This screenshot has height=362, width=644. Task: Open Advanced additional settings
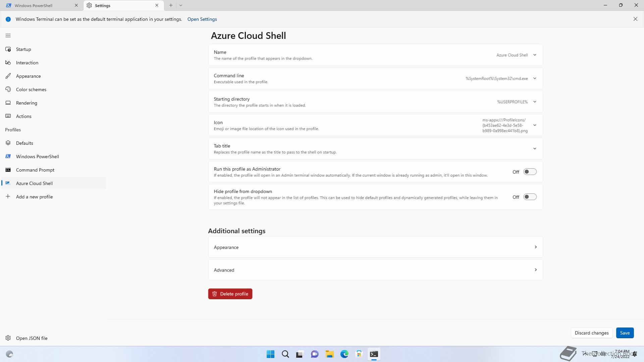(375, 270)
